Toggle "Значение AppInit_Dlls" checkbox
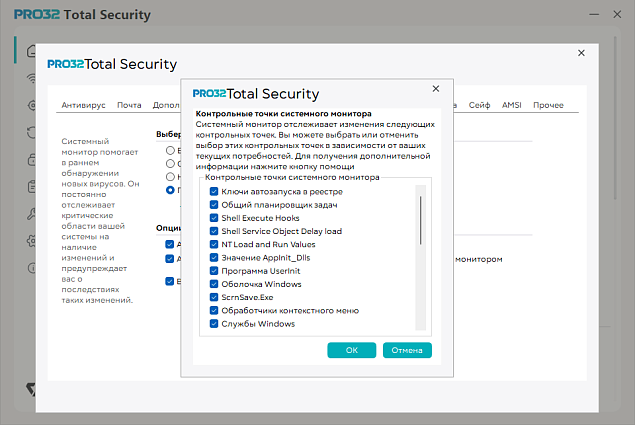This screenshot has height=425, width=635. pyautogui.click(x=214, y=258)
